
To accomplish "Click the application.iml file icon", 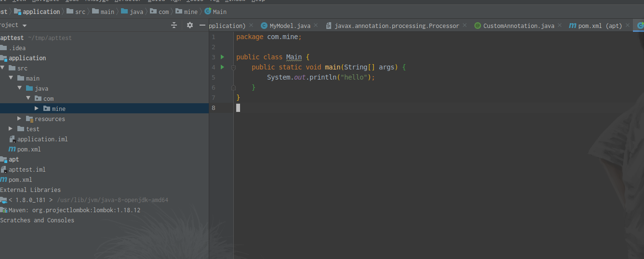I will [13, 139].
